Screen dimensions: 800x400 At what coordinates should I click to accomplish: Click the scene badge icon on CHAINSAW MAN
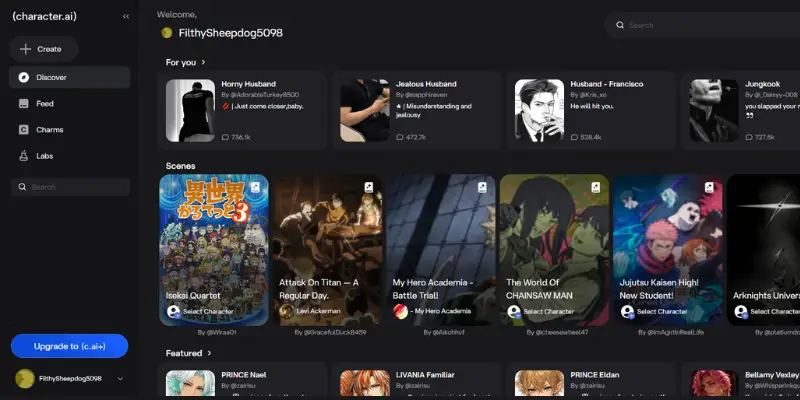(x=595, y=188)
